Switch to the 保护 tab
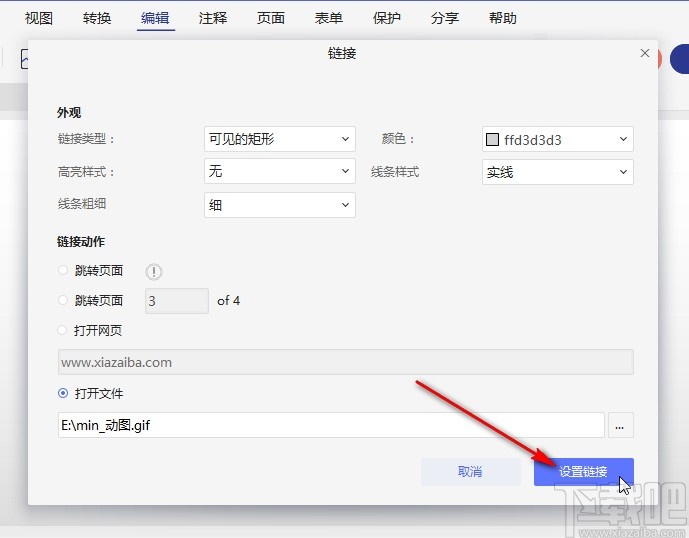This screenshot has width=689, height=538. coord(387,18)
